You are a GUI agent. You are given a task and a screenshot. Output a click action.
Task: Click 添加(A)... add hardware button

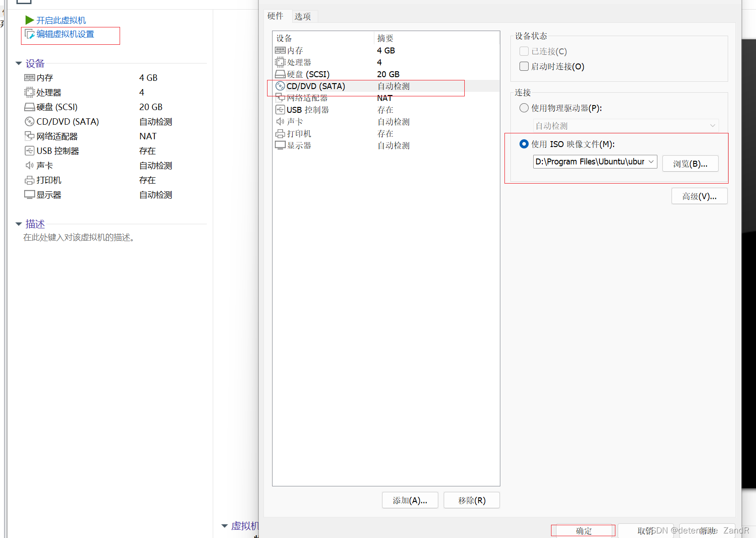coord(410,500)
